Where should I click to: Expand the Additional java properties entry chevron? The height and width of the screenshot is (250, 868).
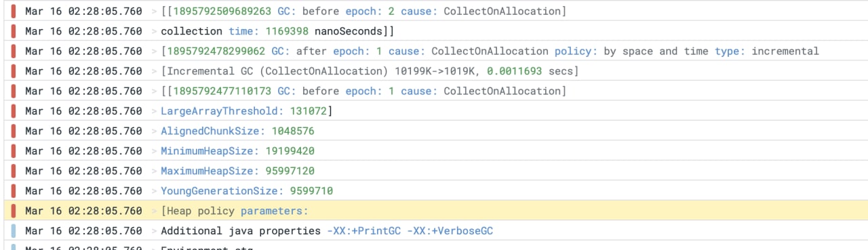pos(153,231)
